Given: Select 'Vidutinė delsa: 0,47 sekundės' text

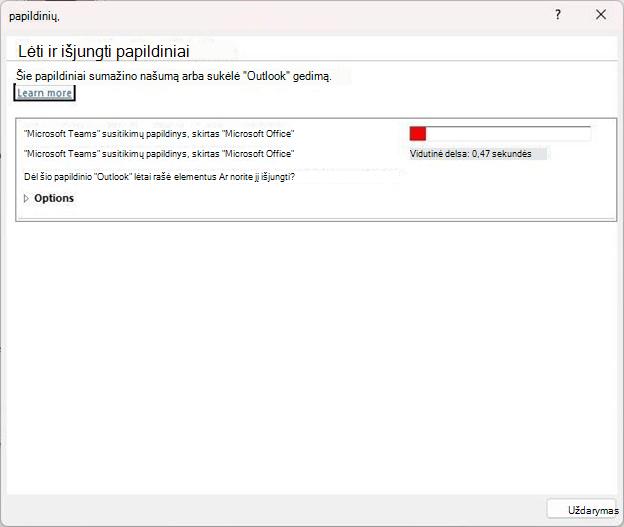Looking at the screenshot, I should [470, 154].
